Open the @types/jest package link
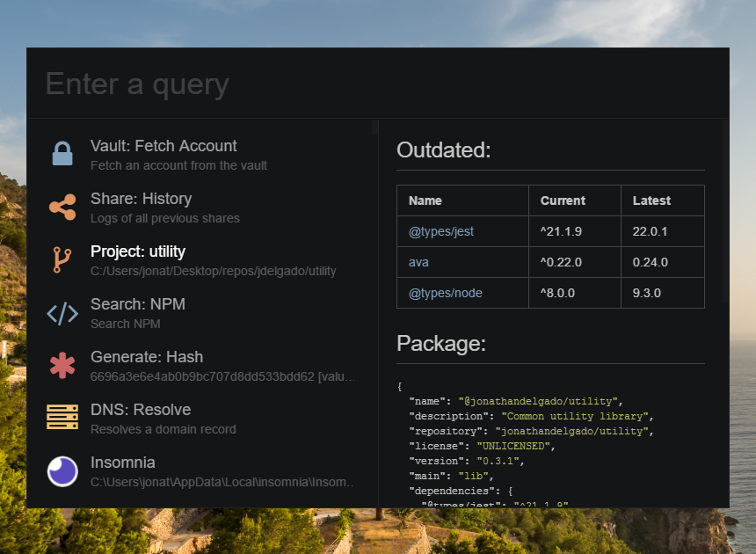 [x=440, y=231]
